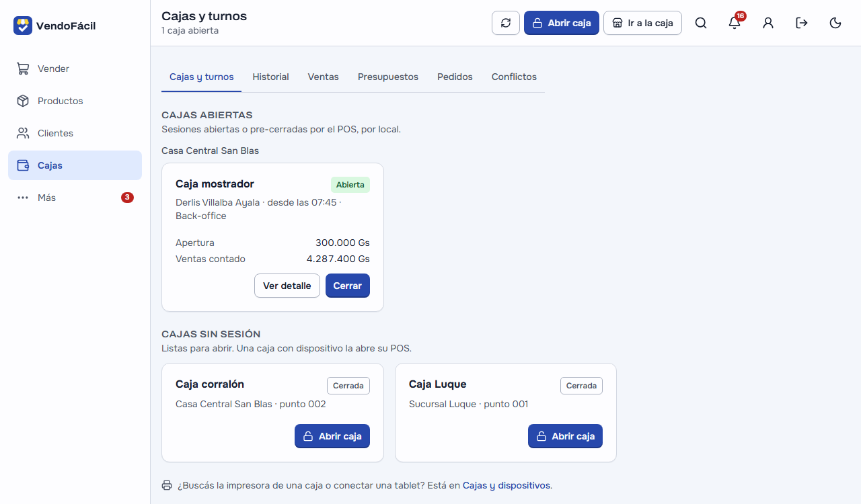Open the Cajas y dispositivos link
Image resolution: width=861 pixels, height=504 pixels.
(507, 485)
